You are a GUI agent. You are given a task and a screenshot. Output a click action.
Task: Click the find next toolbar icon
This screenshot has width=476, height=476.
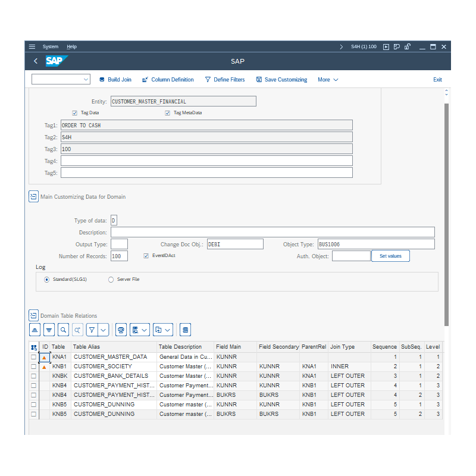78,330
